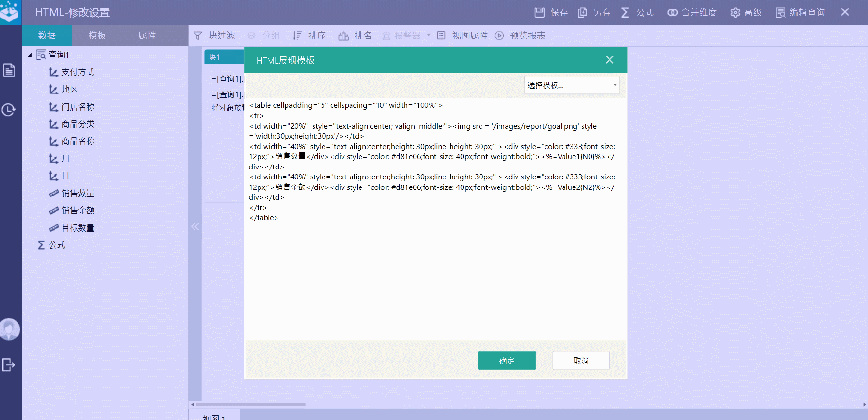Click the scrollbar left arrow
The height and width of the screenshot is (420, 868).
(192, 405)
